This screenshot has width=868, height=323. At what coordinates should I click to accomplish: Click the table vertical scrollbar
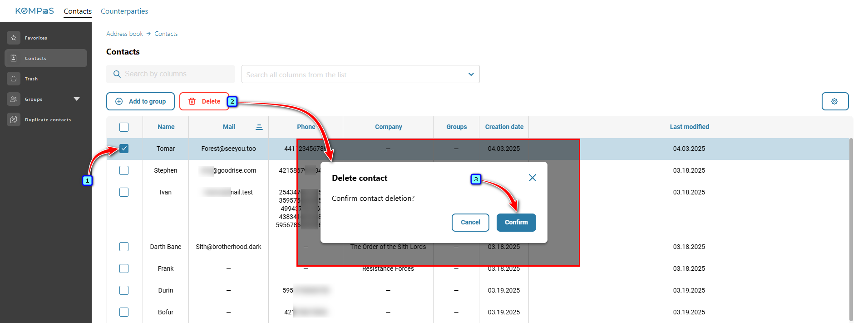[x=851, y=229]
